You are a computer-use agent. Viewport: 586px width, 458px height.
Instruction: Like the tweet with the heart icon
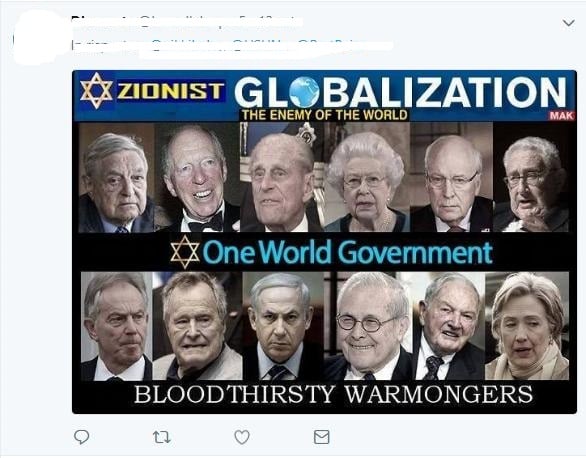click(x=242, y=437)
